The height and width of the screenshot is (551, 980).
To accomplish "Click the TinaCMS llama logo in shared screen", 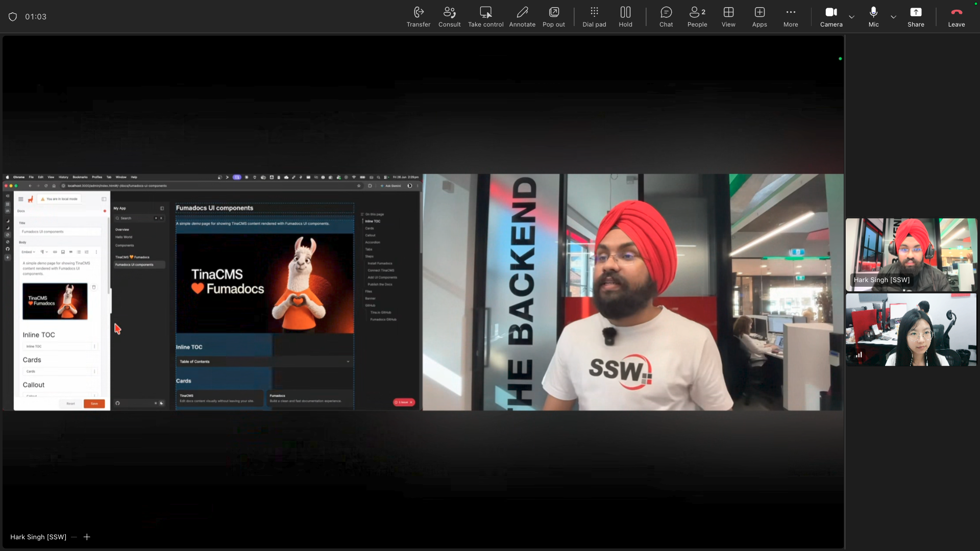I will coord(30,199).
